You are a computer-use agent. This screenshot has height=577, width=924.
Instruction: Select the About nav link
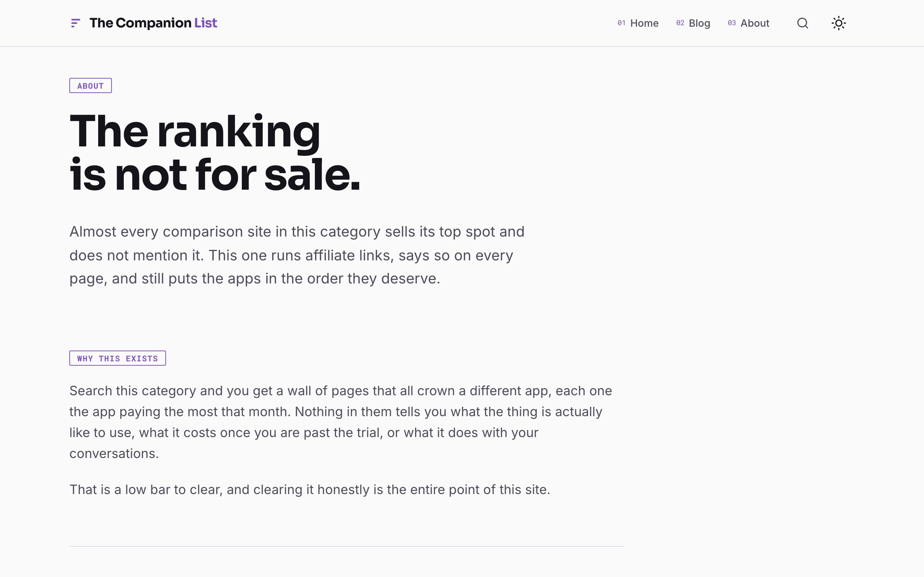tap(748, 23)
